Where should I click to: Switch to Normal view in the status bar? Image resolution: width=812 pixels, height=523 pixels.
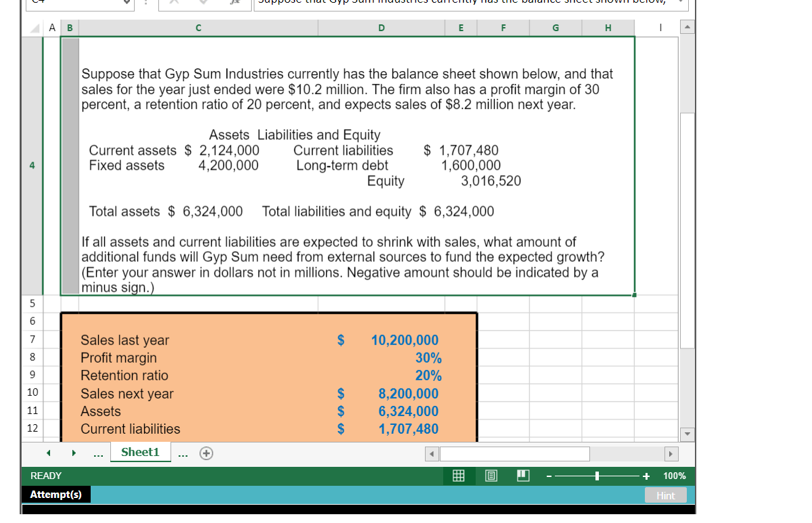click(x=458, y=476)
